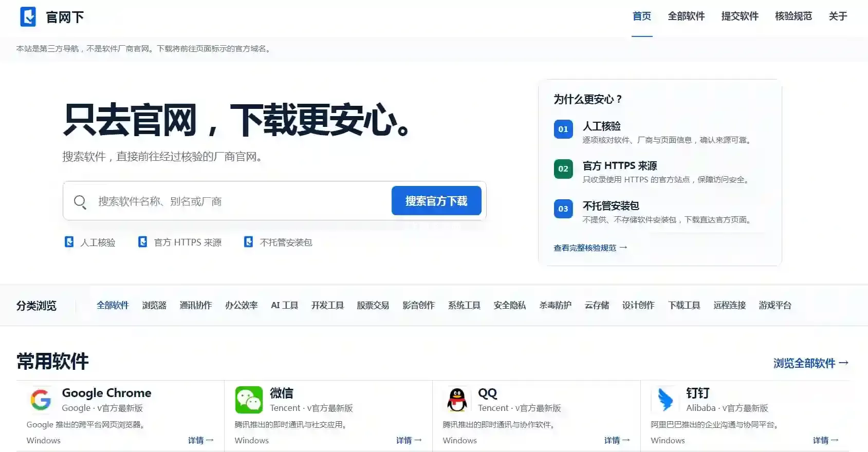Click the 官网下 site logo icon
This screenshot has height=452, width=868.
click(x=28, y=17)
